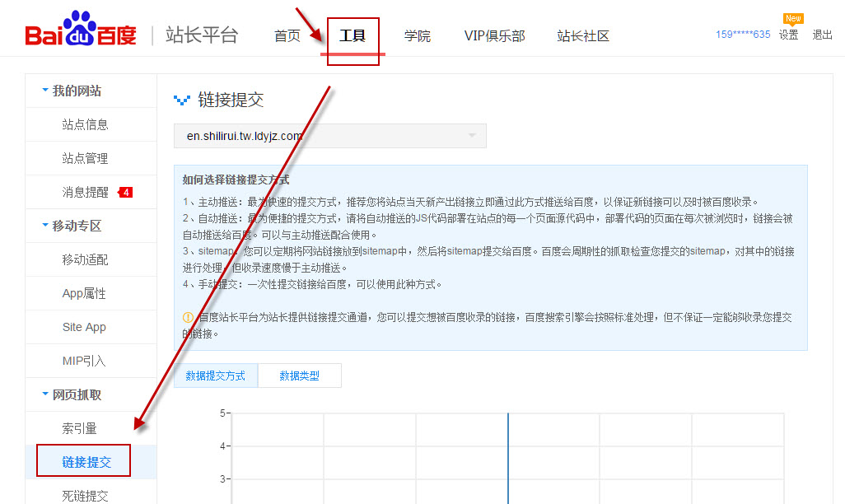
Task: Open the VIP俱乐部 link
Action: 494,35
